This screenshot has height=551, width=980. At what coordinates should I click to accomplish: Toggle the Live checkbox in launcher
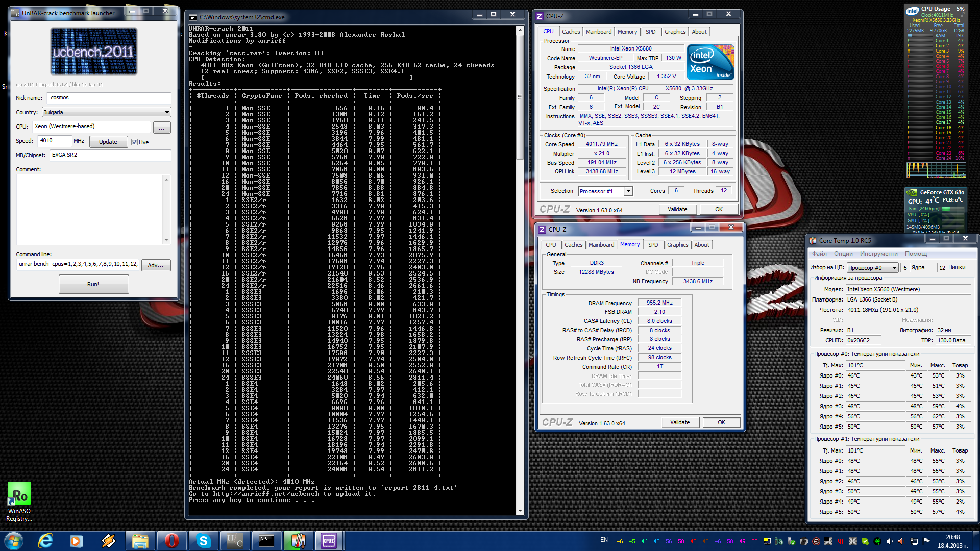click(134, 142)
